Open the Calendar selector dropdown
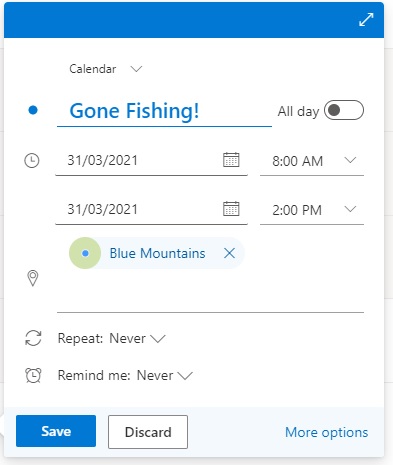The width and height of the screenshot is (393, 465). coord(106,69)
